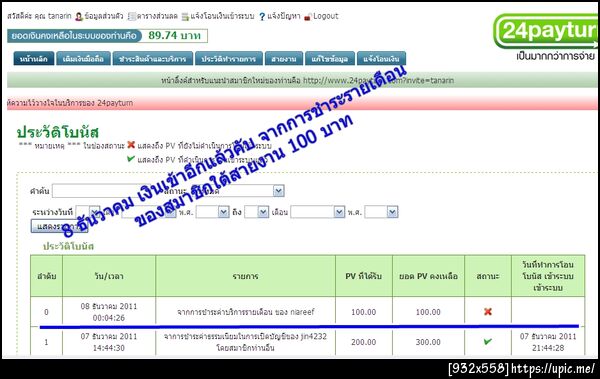
Task: Click the invite link URL in green bar
Action: point(378,80)
